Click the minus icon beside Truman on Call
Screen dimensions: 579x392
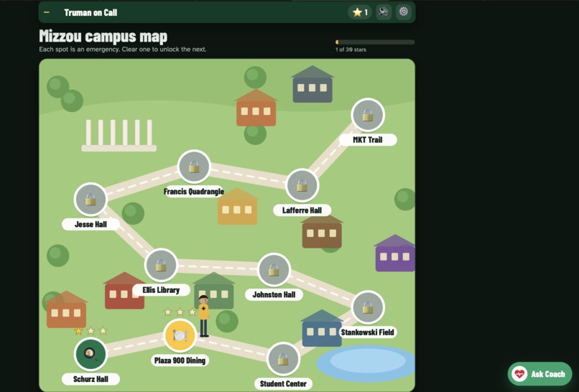(x=47, y=12)
